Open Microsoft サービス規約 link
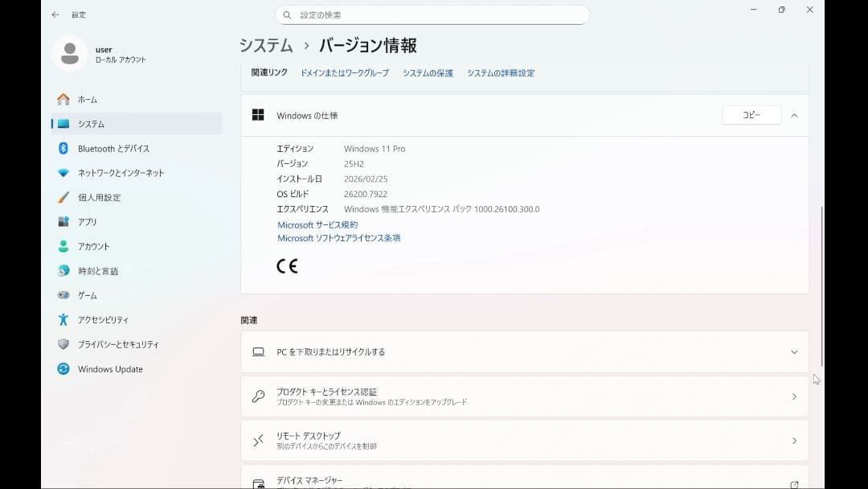 (x=317, y=225)
